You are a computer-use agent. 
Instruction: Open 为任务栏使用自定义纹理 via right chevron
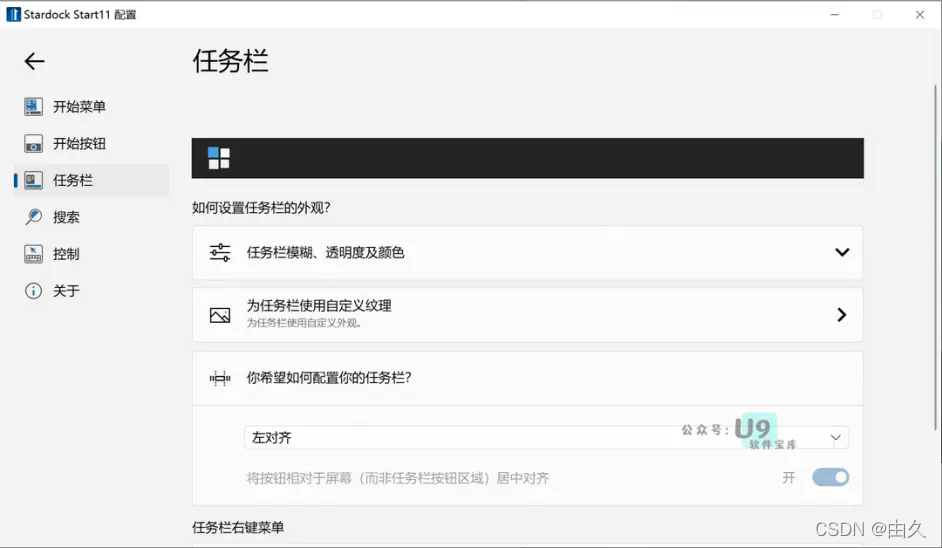[842, 315]
